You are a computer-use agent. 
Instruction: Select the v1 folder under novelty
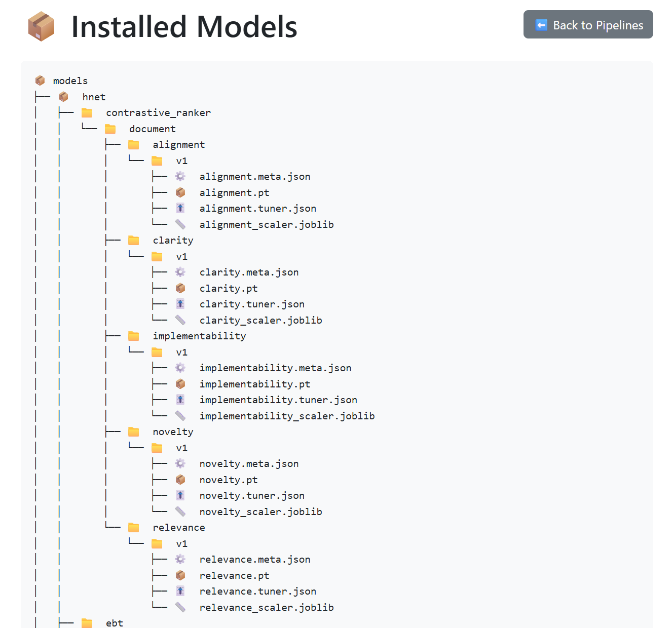tap(181, 448)
